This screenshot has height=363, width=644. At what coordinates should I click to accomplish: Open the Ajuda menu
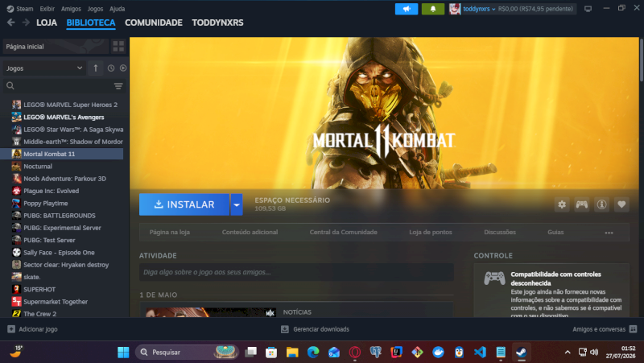(117, 9)
